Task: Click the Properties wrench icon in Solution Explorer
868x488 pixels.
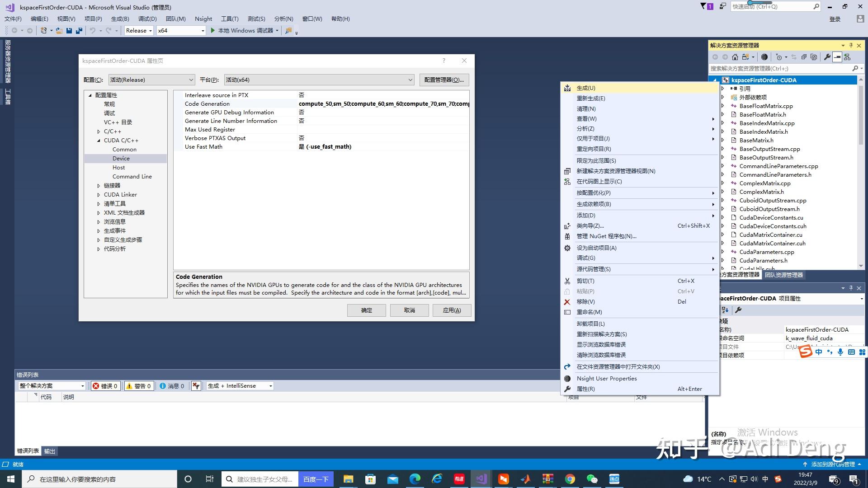Action: [827, 57]
